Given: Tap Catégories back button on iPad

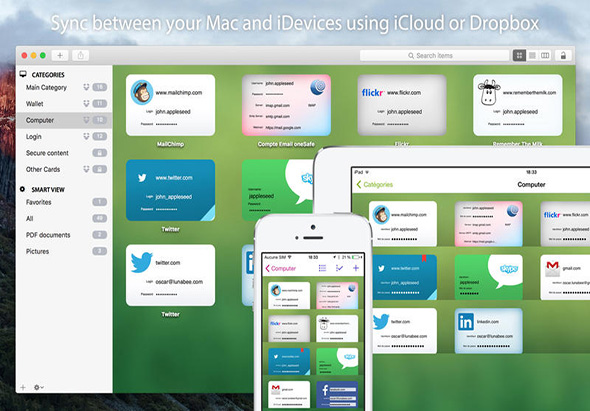Looking at the screenshot, I should coord(374,184).
